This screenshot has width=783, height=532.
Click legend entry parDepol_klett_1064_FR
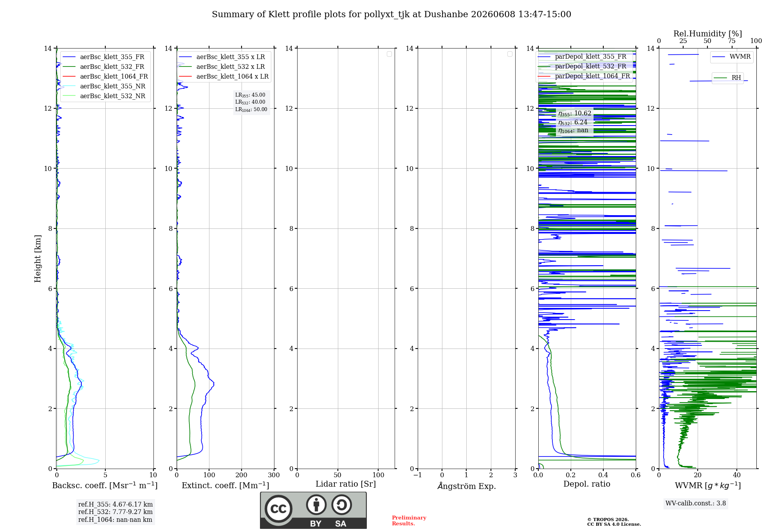(584, 76)
